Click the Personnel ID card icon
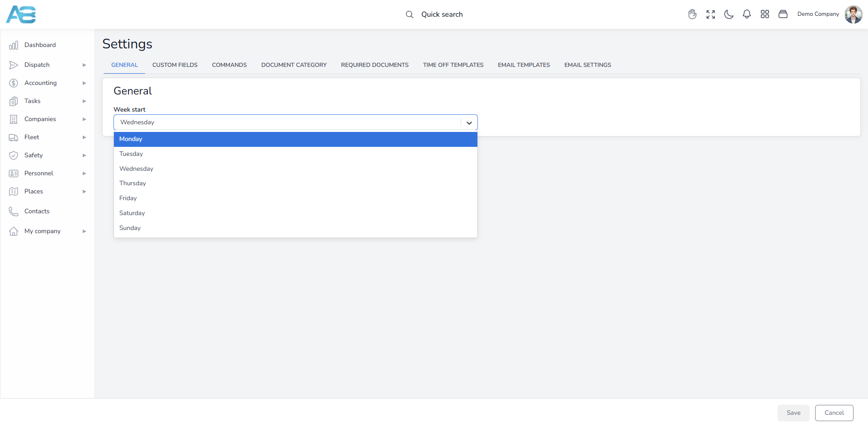 pos(14,174)
